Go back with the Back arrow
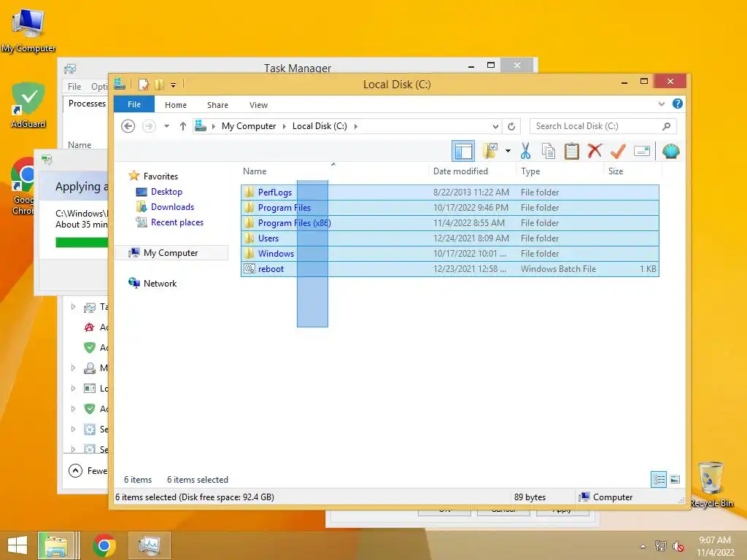 coord(128,126)
